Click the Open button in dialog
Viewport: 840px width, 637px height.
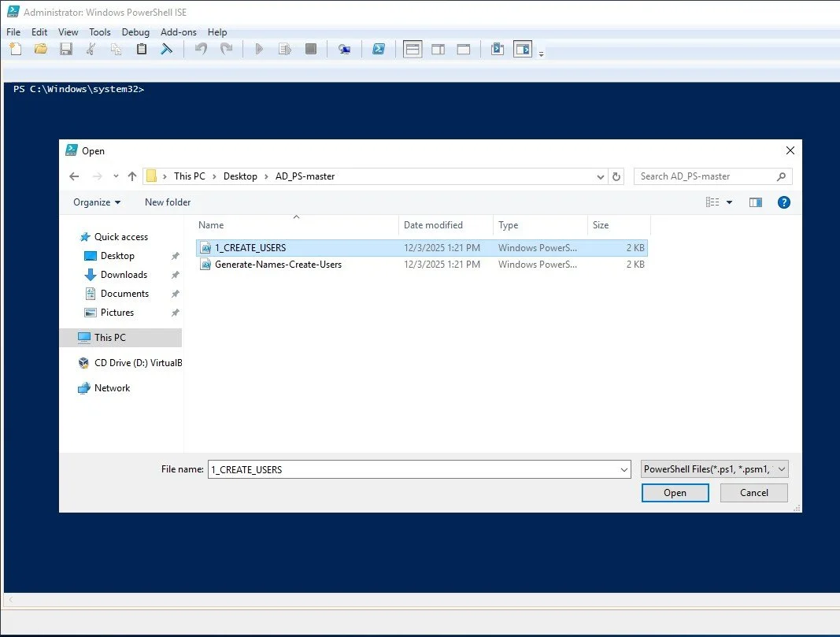(x=675, y=493)
